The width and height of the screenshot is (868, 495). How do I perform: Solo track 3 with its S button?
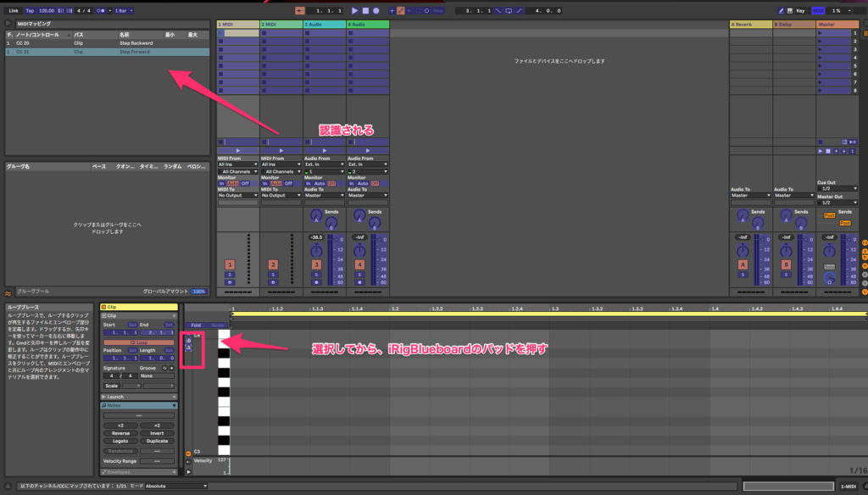pos(316,275)
